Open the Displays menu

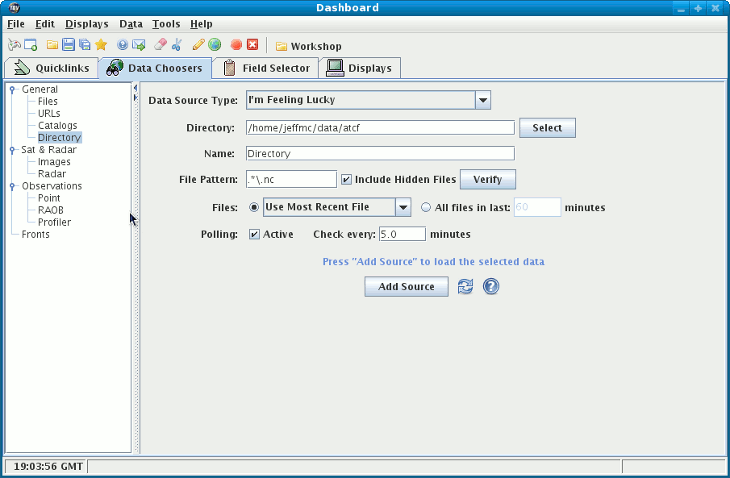[87, 23]
